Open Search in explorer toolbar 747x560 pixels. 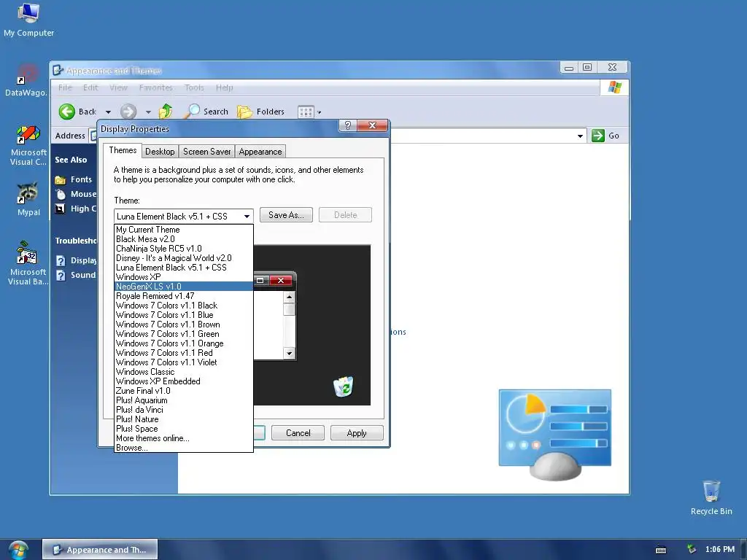(x=206, y=111)
